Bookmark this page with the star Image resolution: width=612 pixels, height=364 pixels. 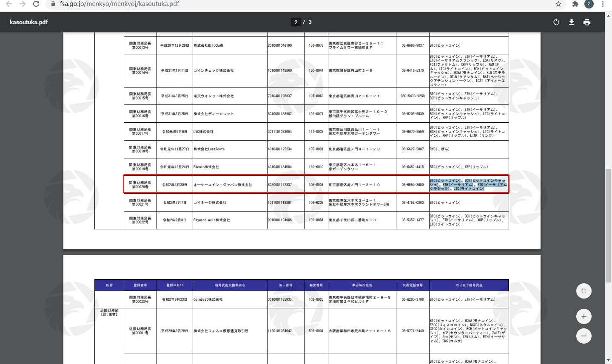click(x=558, y=4)
